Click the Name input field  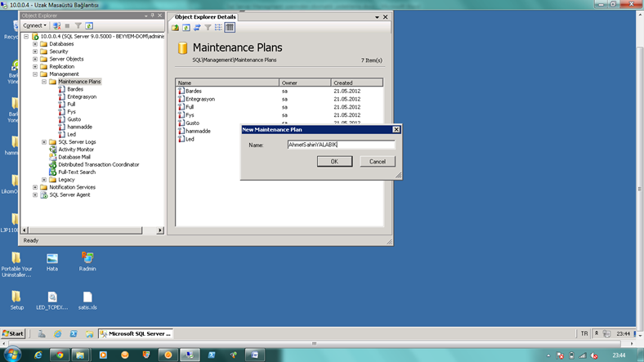pyautogui.click(x=341, y=145)
